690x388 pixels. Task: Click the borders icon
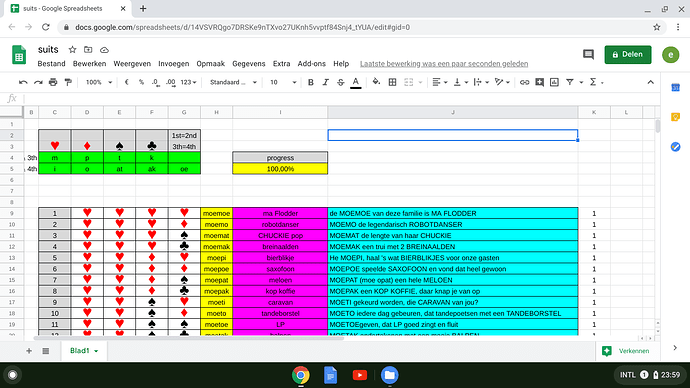coord(393,82)
